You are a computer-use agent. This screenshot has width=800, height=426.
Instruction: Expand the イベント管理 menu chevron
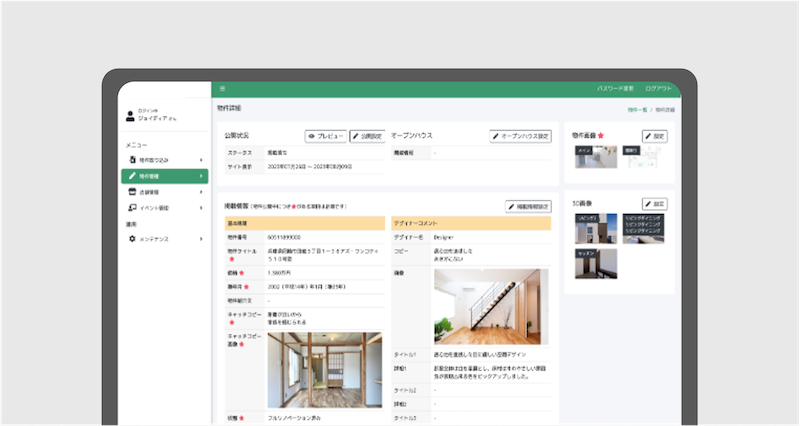coord(201,208)
